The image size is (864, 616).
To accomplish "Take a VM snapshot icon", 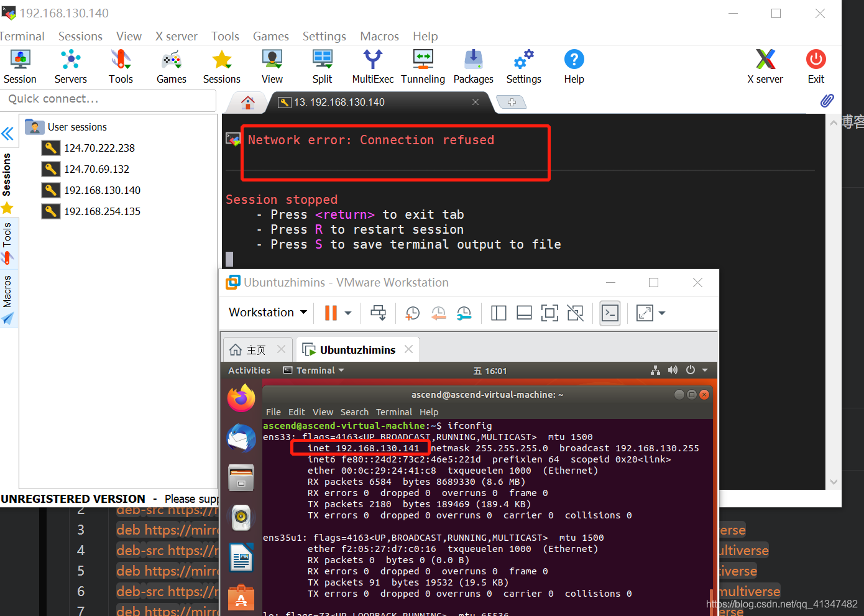I will [413, 313].
